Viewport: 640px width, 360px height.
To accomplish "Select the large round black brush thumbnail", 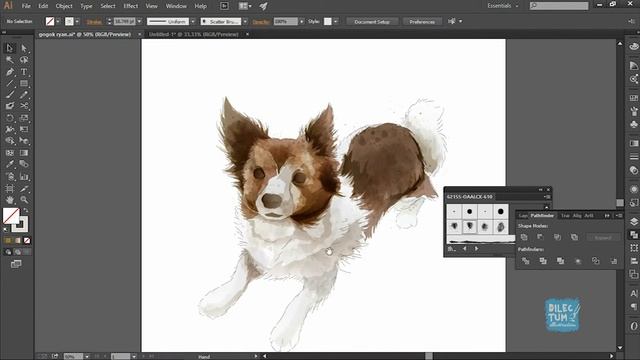I will [x=501, y=211].
